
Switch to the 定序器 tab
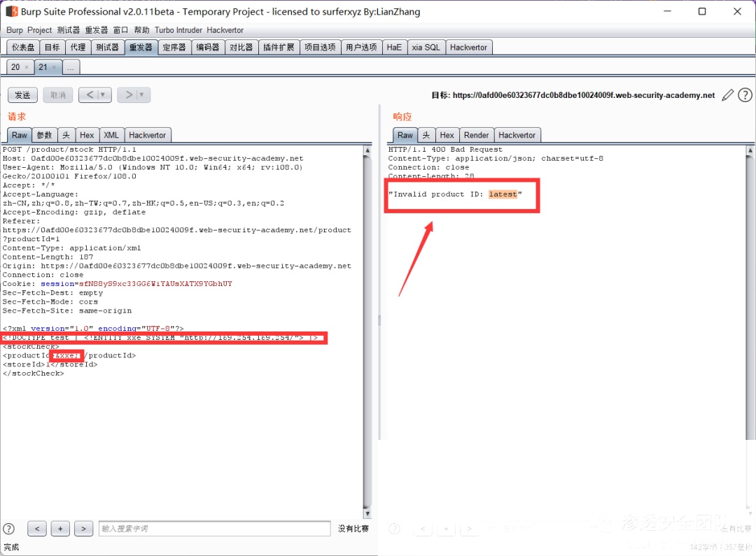tap(174, 48)
